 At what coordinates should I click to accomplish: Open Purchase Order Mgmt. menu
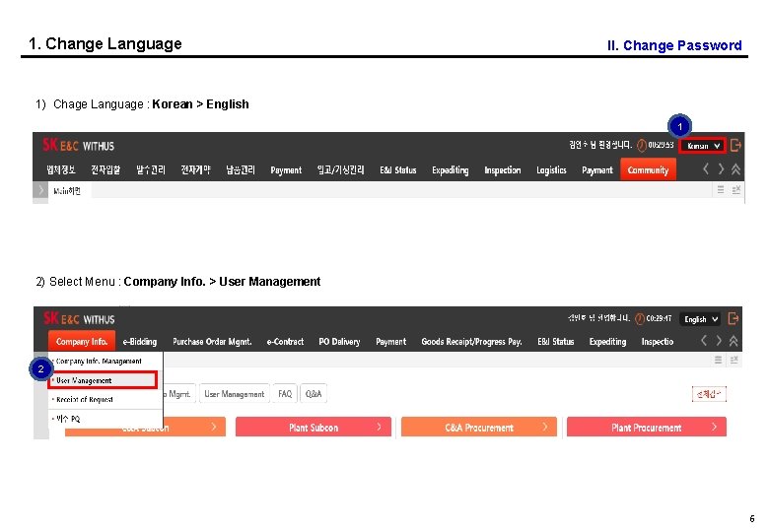pyautogui.click(x=212, y=342)
